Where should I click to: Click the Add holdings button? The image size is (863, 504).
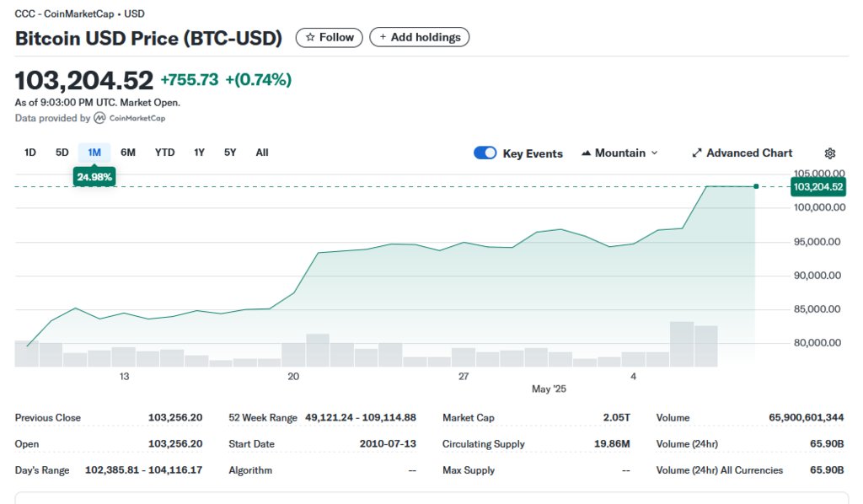click(420, 37)
